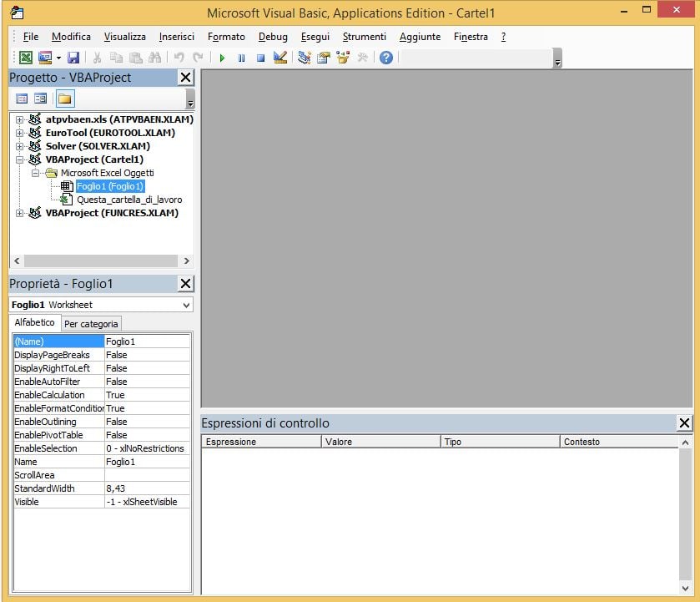This screenshot has width=700, height=602.
Task: Select the Visible property value
Action: coord(148,502)
